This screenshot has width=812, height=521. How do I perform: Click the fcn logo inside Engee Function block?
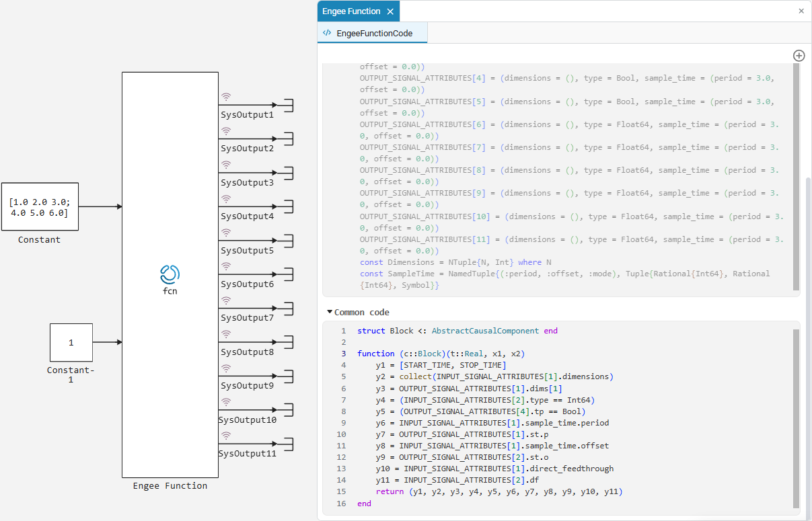click(x=170, y=274)
